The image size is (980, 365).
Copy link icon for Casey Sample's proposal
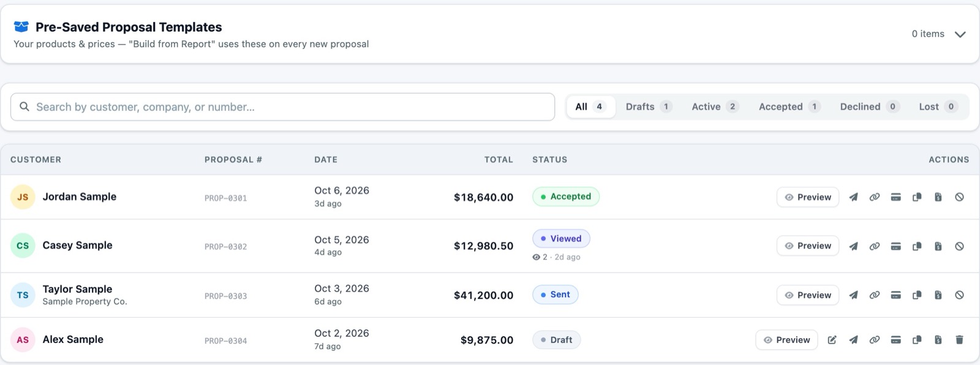pyautogui.click(x=875, y=246)
